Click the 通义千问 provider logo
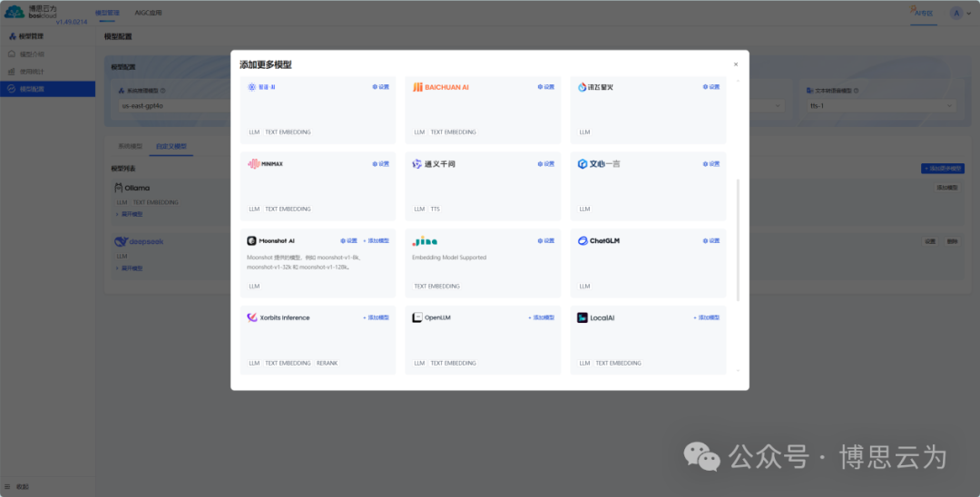This screenshot has height=497, width=980. tap(434, 164)
